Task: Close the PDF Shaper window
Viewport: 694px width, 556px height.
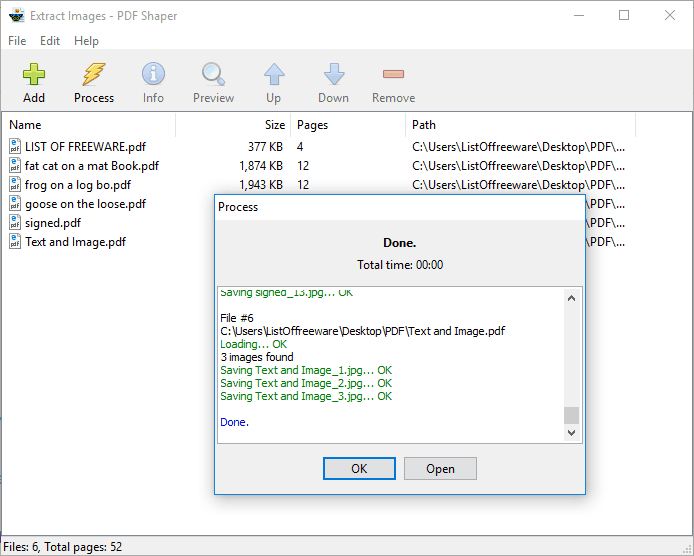Action: [670, 15]
